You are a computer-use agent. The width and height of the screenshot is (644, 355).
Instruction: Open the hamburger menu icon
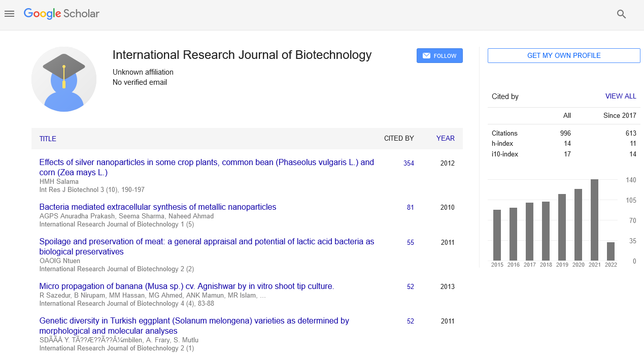9,14
